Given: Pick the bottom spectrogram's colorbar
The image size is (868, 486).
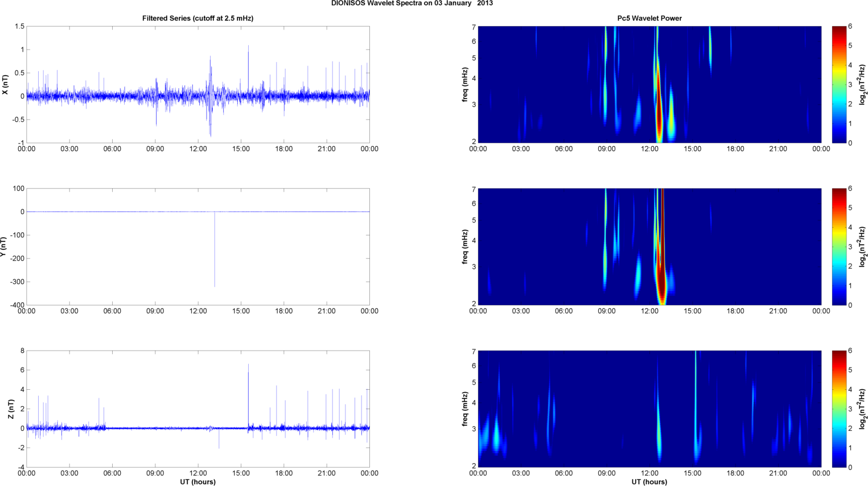Looking at the screenshot, I should pyautogui.click(x=839, y=409).
